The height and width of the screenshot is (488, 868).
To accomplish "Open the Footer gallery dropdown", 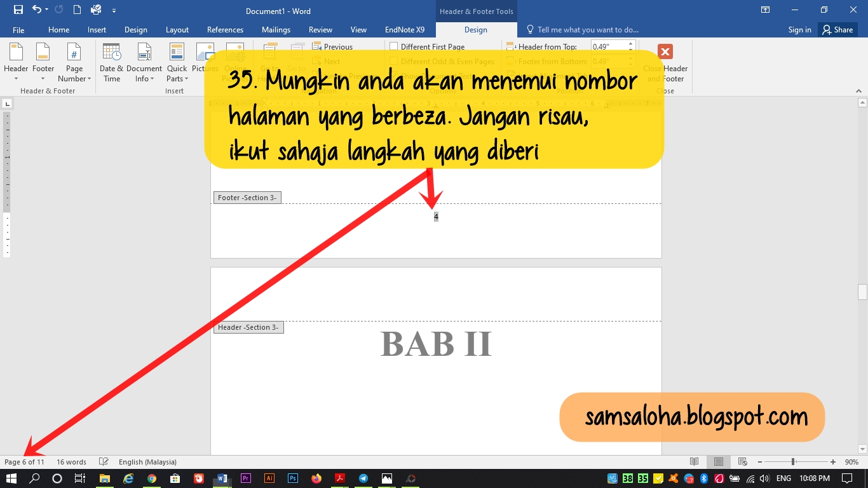I will 43,62.
